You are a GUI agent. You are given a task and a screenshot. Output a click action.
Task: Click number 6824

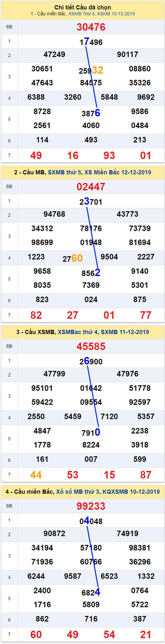(x=91, y=592)
